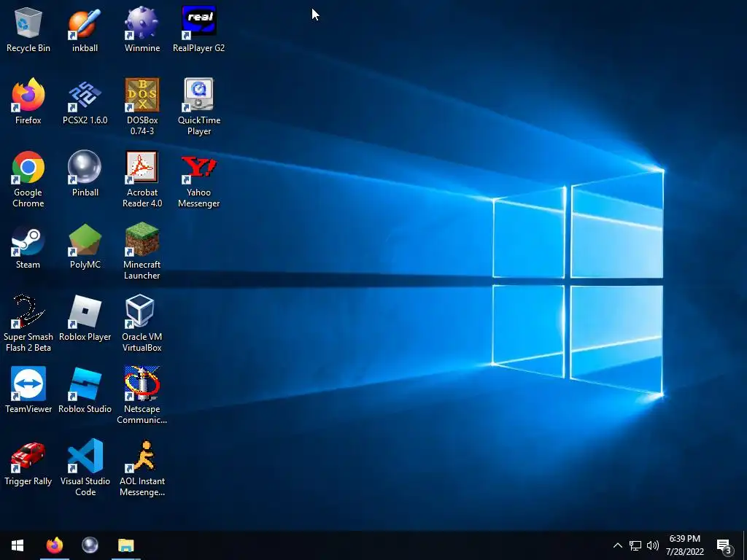Open File Explorer from the taskbar
The image size is (747, 560).
point(125,545)
